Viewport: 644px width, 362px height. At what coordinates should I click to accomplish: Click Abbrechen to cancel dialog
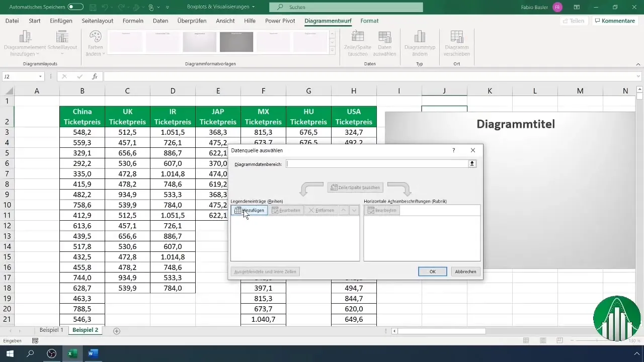tap(466, 271)
